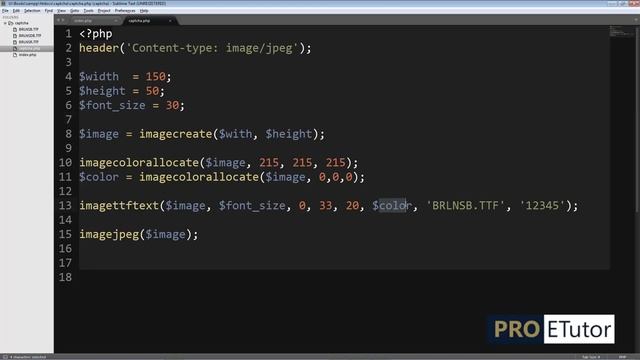Open the Find menu
640x360 pixels.
[x=49, y=11]
